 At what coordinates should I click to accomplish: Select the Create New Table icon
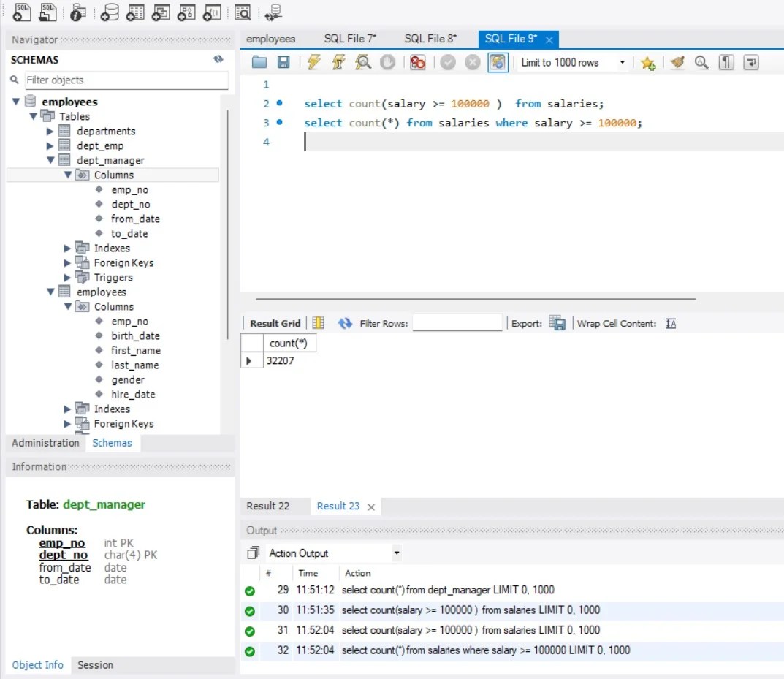point(136,12)
